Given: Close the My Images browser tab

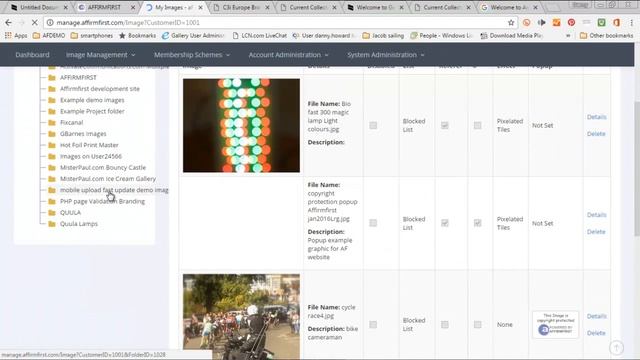Looking at the screenshot, I should click(x=200, y=7).
